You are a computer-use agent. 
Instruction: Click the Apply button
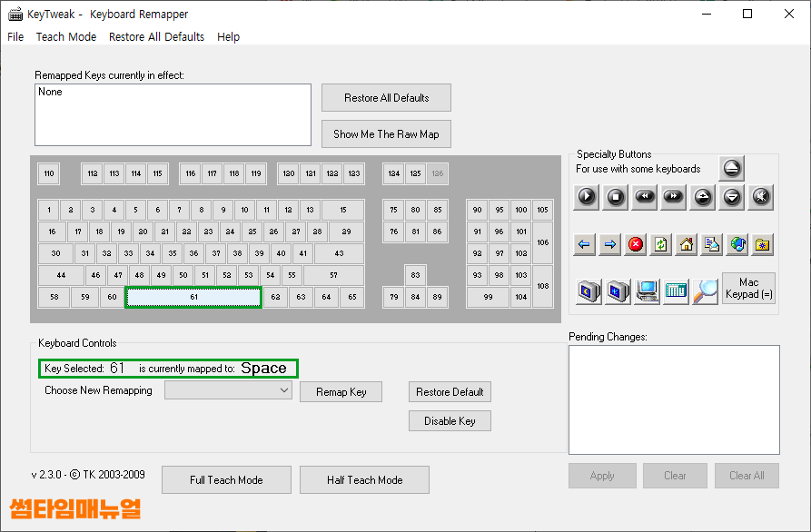click(x=602, y=476)
